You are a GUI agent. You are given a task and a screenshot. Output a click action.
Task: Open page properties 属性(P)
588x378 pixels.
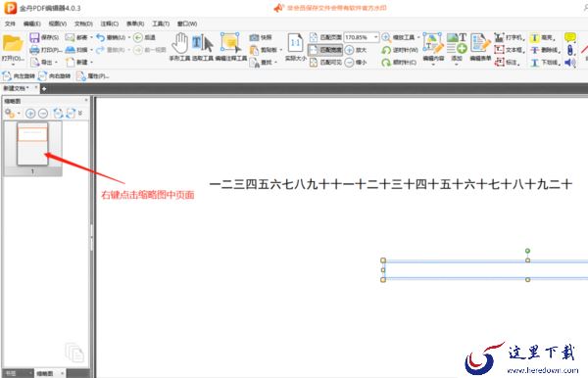(93, 76)
